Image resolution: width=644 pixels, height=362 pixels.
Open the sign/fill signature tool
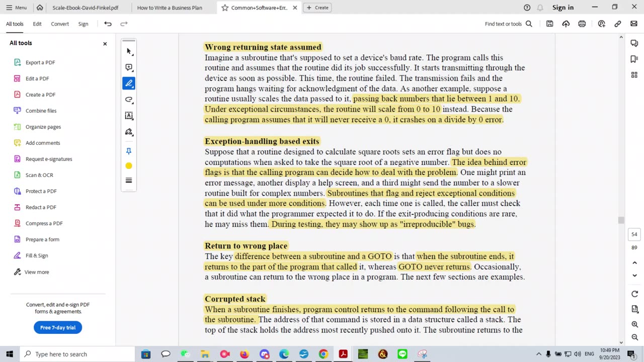(x=129, y=132)
